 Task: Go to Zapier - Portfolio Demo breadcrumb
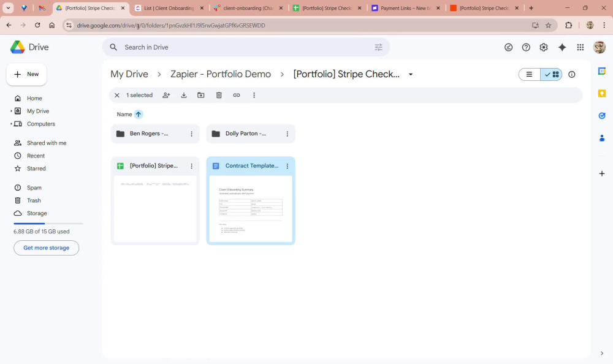click(221, 74)
